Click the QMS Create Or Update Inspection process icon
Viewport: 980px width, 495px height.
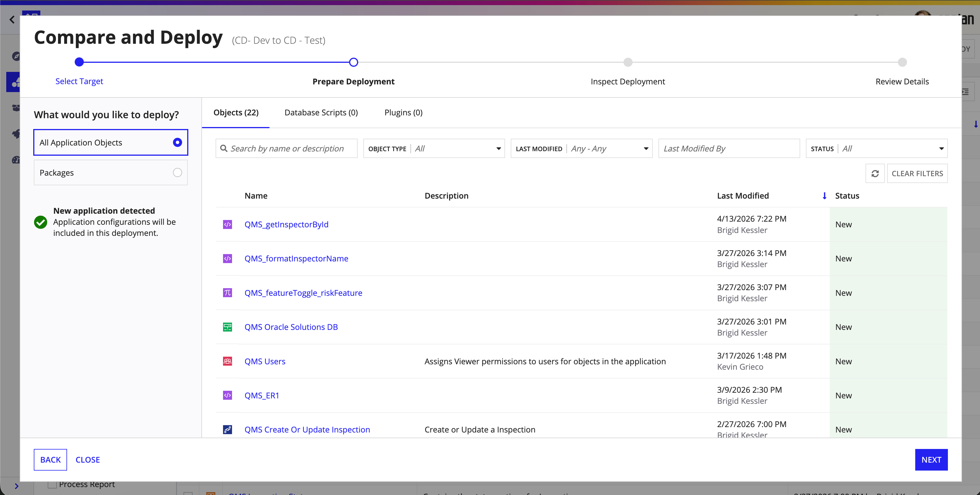pyautogui.click(x=227, y=430)
